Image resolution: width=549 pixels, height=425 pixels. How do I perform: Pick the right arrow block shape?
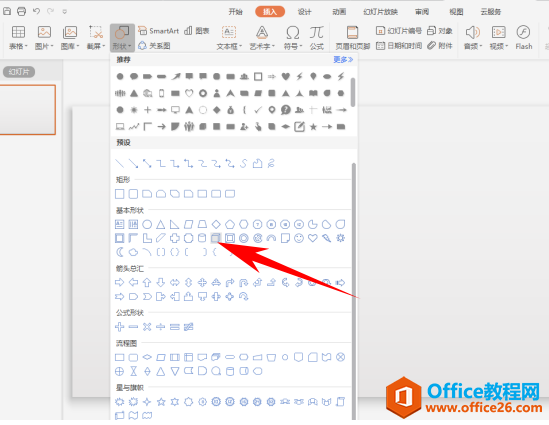pyautogui.click(x=119, y=282)
